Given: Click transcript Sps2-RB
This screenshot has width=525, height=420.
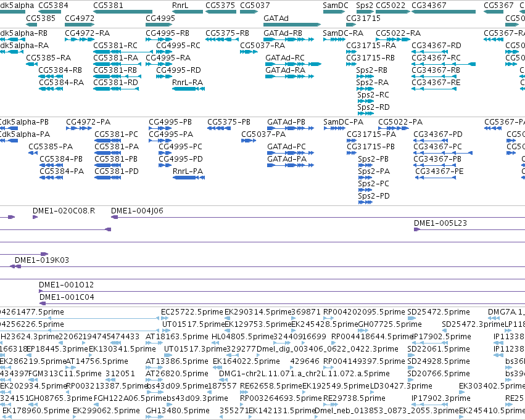Looking at the screenshot, I should (x=365, y=76).
